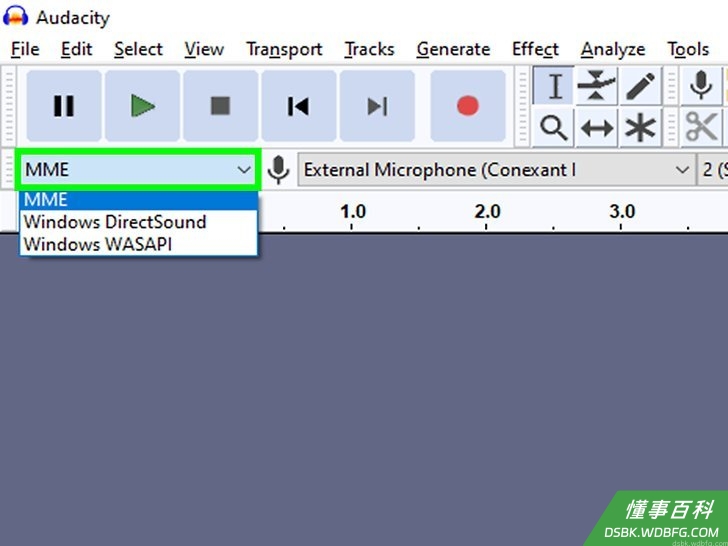
Task: Stop playback with the Stop button
Action: (221, 106)
